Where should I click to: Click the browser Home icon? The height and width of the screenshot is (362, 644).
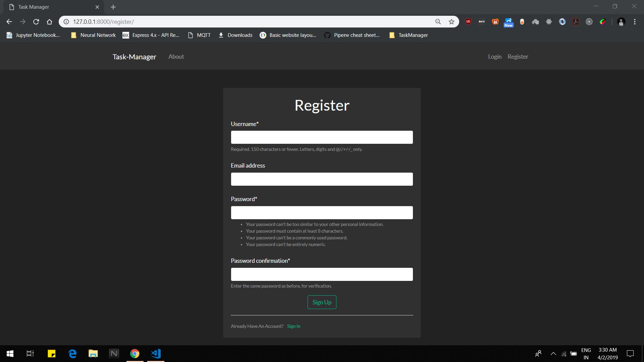click(49, 21)
